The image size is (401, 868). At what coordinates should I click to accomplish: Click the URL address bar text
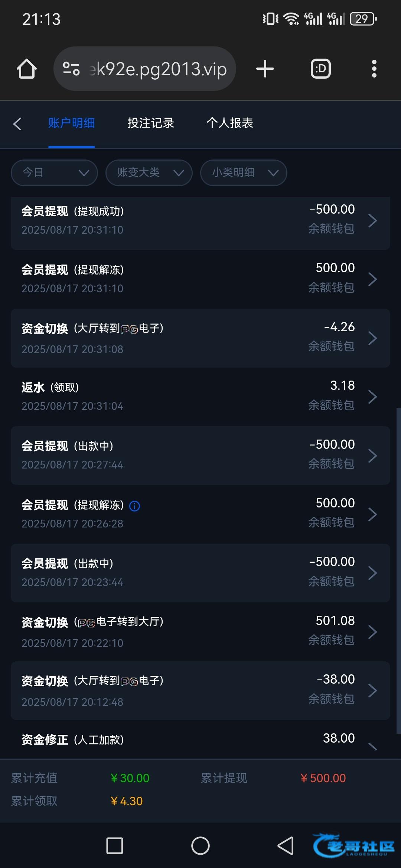coord(158,69)
